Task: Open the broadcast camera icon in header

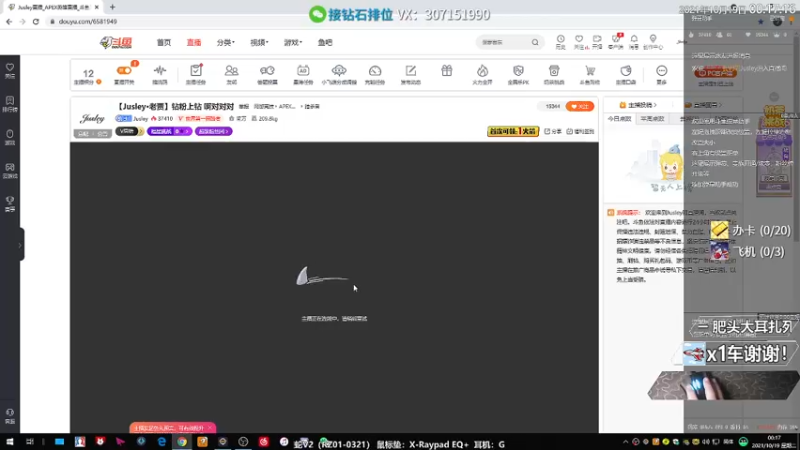Action: coord(597,42)
